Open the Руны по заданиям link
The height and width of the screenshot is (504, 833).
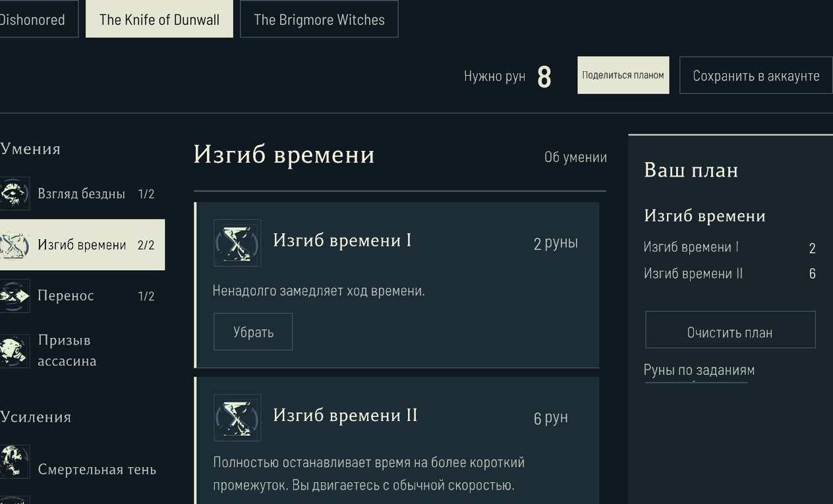tap(699, 370)
